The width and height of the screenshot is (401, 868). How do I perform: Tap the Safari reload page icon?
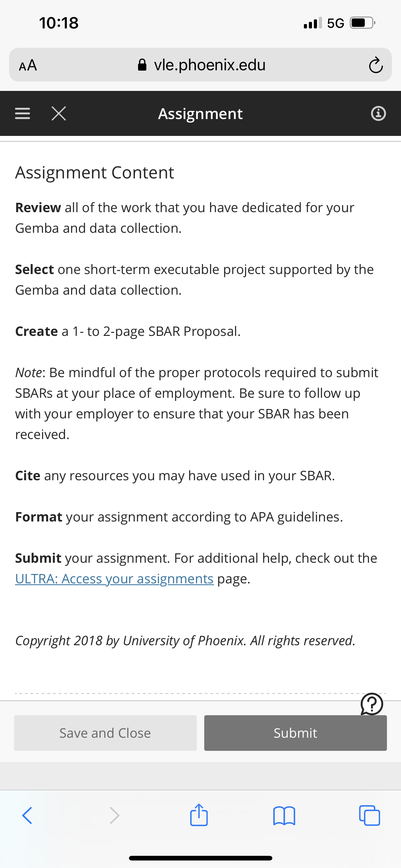point(375,65)
